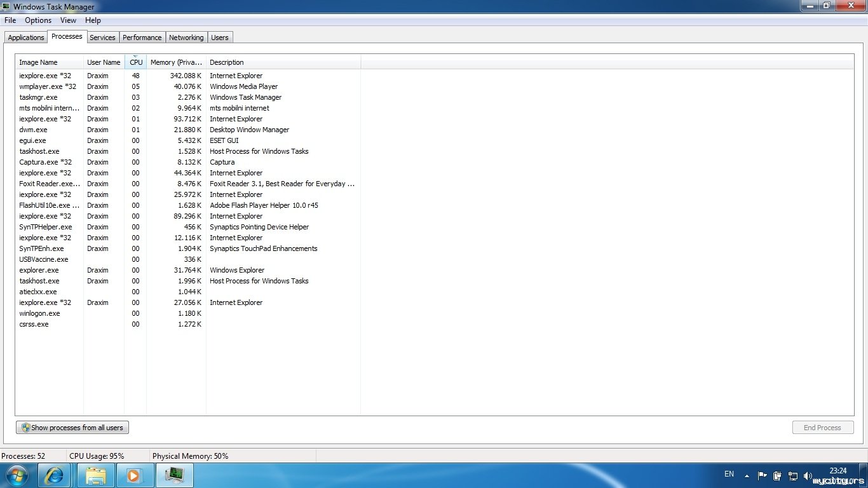Screen dimensions: 868x488
Task: Open the Options menu
Action: point(38,20)
